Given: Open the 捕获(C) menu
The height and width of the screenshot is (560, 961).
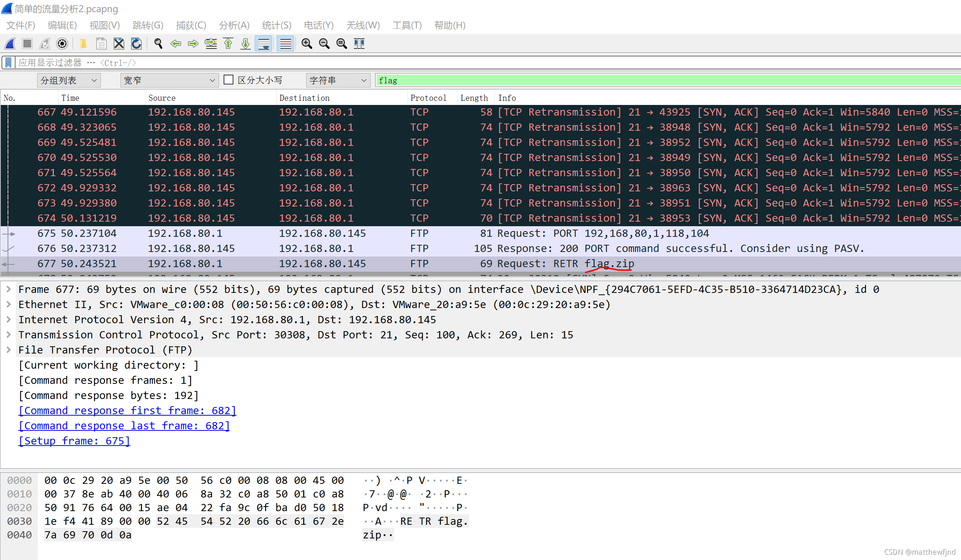Looking at the screenshot, I should point(191,25).
